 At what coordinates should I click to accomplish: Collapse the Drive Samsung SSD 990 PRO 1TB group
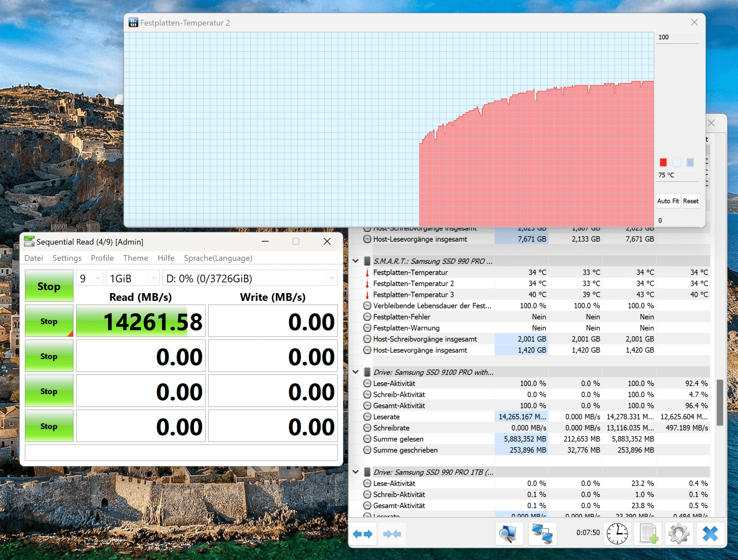tap(356, 472)
